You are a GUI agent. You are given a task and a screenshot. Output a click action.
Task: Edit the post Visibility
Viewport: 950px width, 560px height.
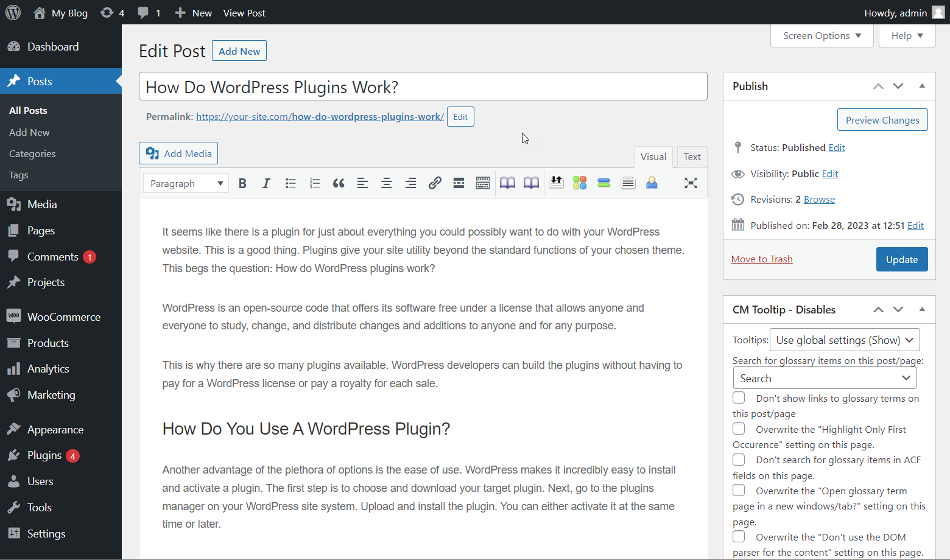tap(830, 174)
